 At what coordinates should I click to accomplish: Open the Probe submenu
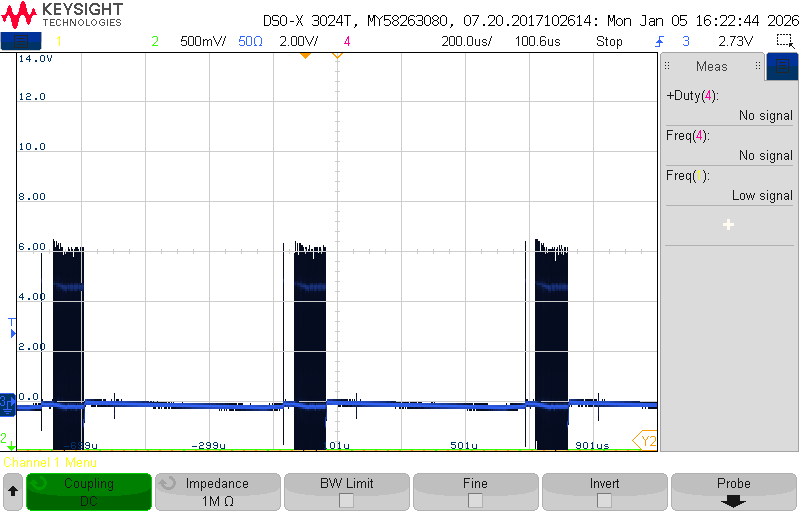[x=734, y=492]
